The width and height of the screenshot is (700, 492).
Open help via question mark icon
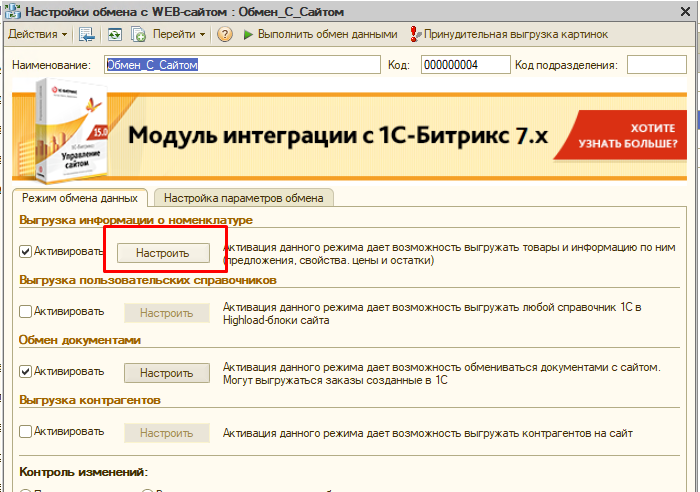(x=225, y=34)
